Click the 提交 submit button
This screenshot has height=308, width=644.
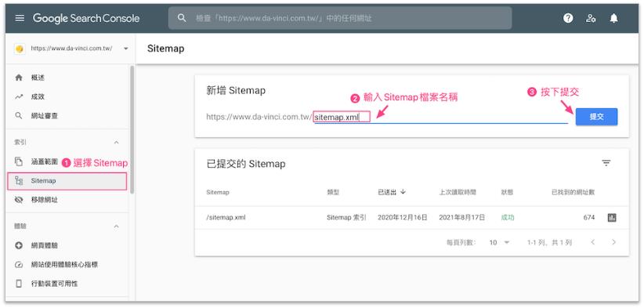pyautogui.click(x=596, y=117)
